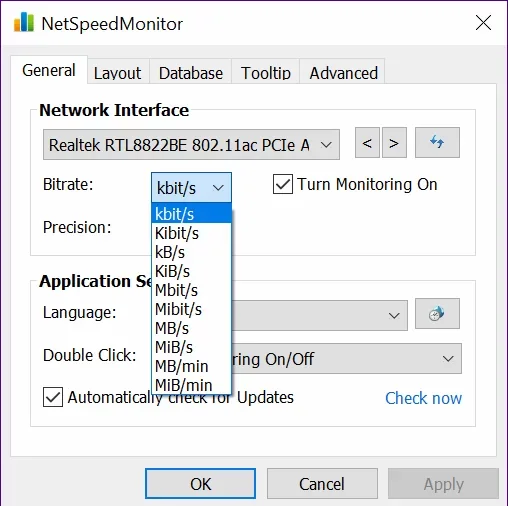Click the Check now link

(423, 398)
